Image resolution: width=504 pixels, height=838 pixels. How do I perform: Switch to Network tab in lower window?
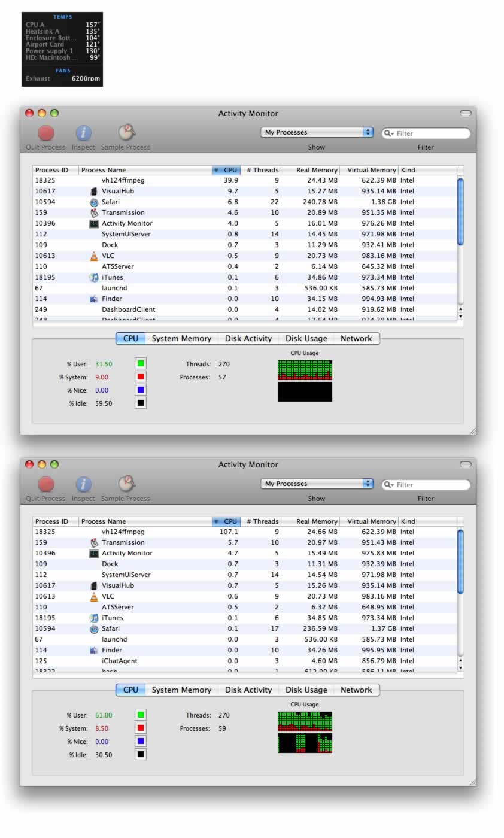pos(356,690)
